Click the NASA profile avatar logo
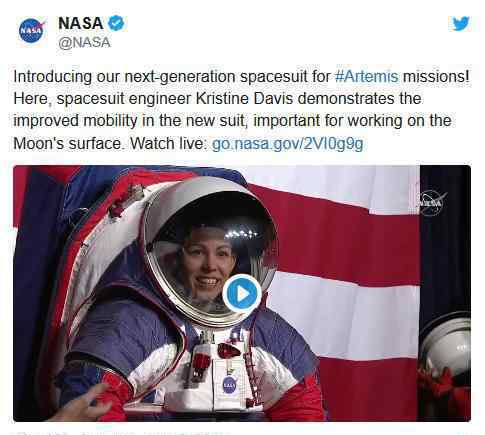 point(31,31)
